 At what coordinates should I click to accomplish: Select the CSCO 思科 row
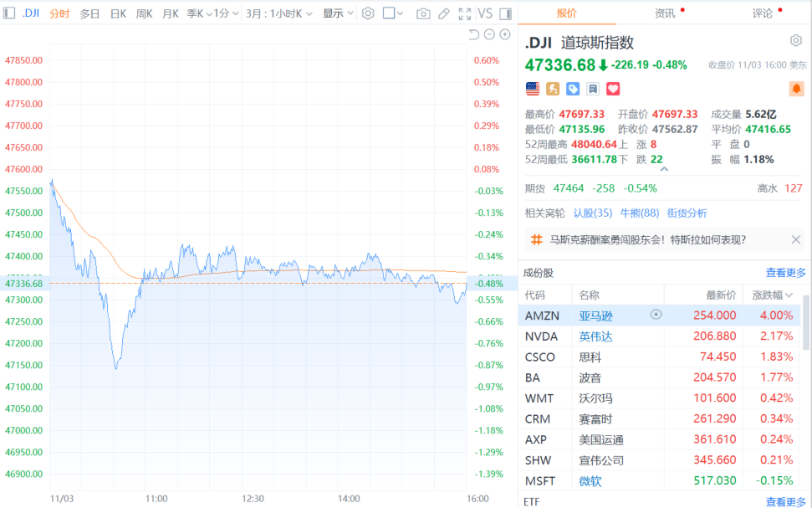click(659, 357)
